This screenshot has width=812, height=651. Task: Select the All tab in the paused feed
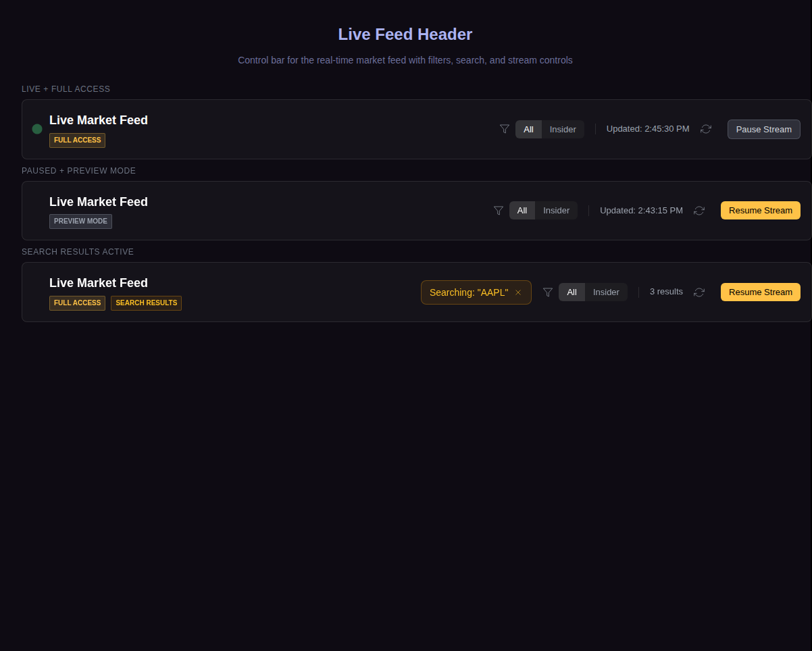click(522, 210)
